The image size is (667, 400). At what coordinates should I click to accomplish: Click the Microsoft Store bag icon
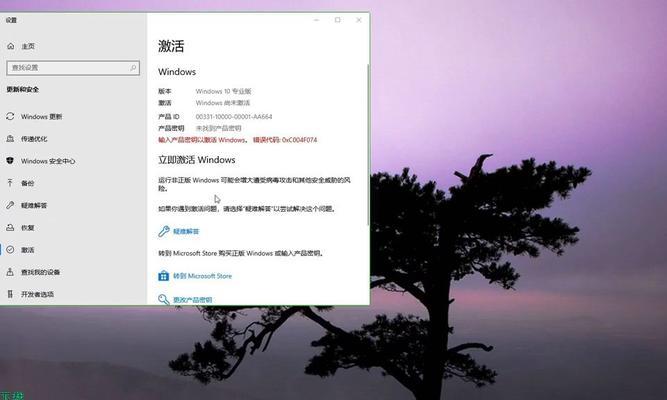(164, 276)
